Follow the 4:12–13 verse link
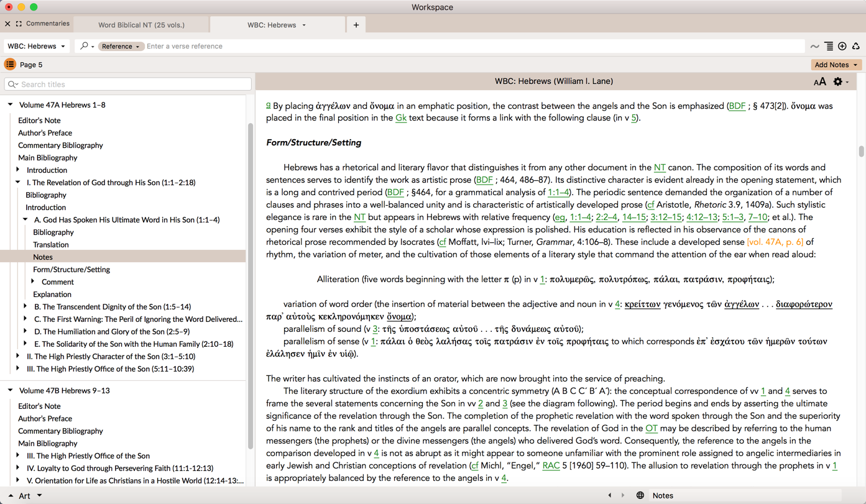Viewport: 866px width, 504px height. point(702,218)
